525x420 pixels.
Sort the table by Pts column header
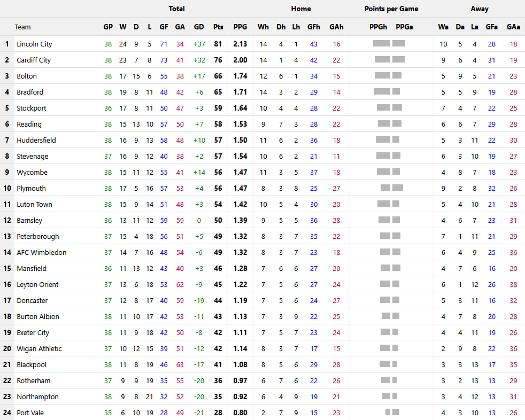click(218, 27)
